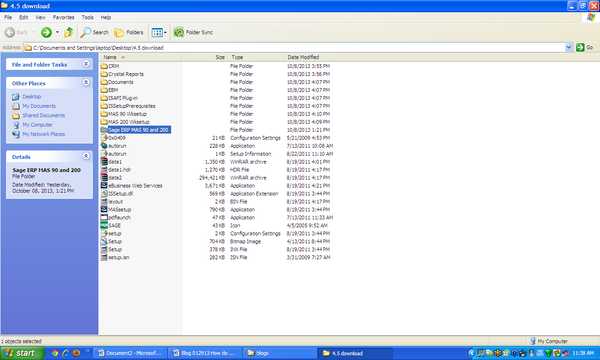Select the Documents folder icon
The width and height of the screenshot is (600, 360).
[104, 82]
